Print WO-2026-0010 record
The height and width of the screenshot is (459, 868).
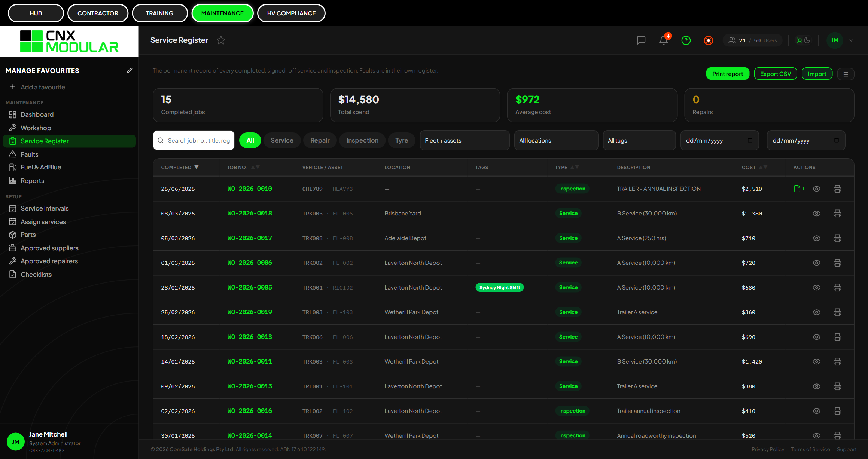tap(837, 189)
